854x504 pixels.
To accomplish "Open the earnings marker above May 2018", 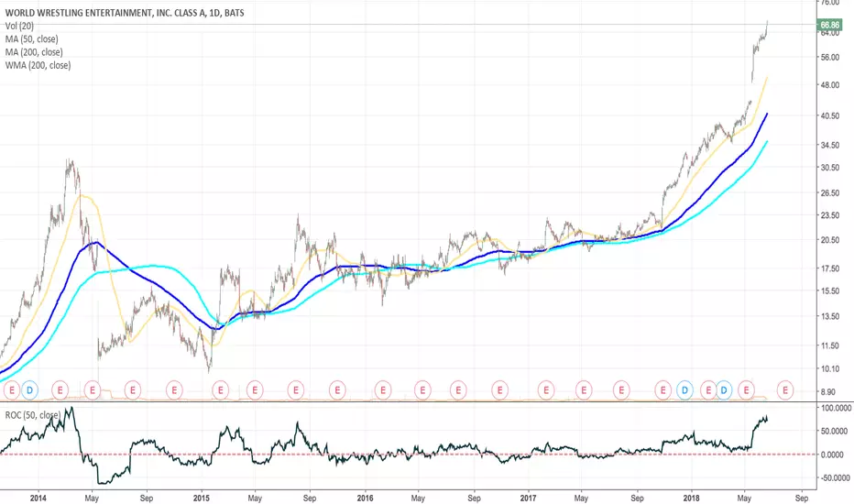I will pyautogui.click(x=746, y=390).
